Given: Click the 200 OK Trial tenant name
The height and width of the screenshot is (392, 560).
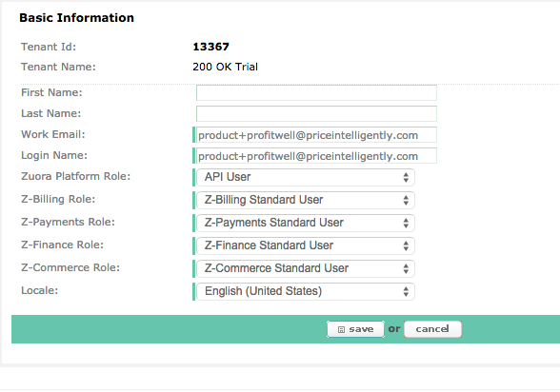Looking at the screenshot, I should tap(225, 67).
